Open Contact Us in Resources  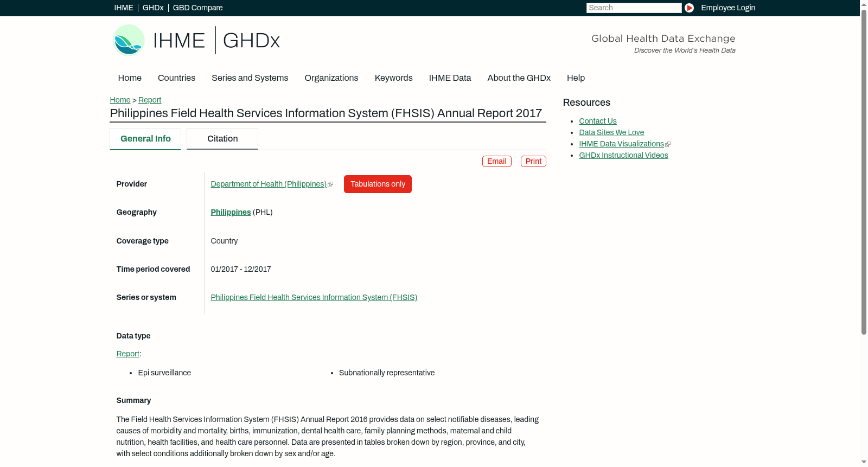(598, 121)
